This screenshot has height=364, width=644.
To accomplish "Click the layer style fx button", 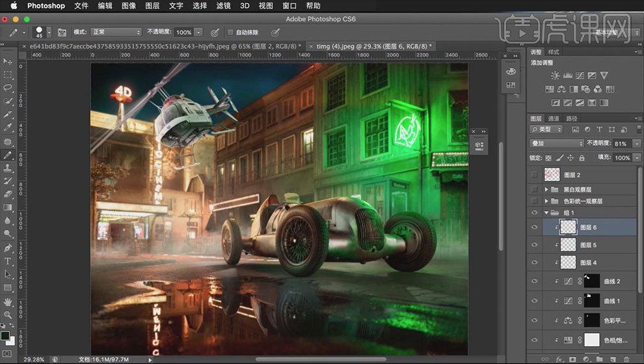I will pos(559,359).
